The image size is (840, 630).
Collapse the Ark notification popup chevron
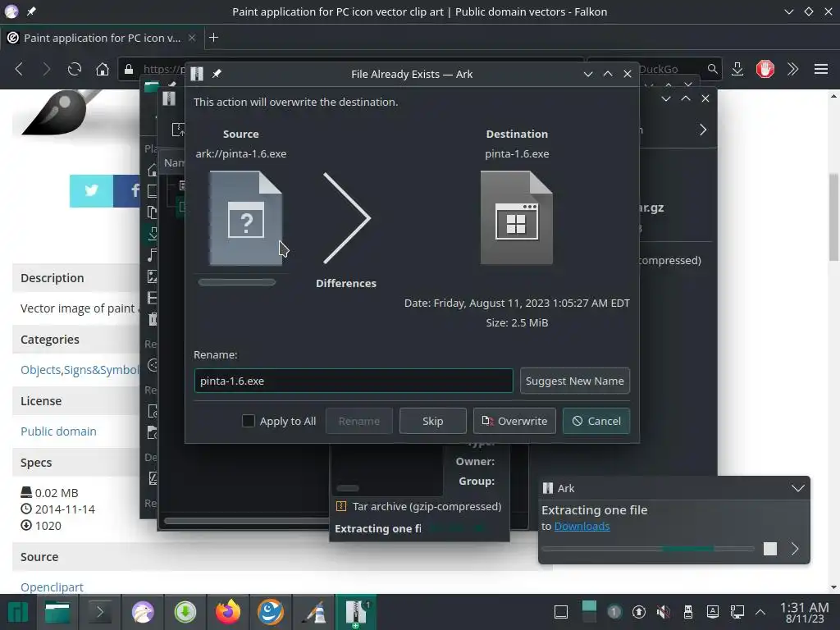797,488
